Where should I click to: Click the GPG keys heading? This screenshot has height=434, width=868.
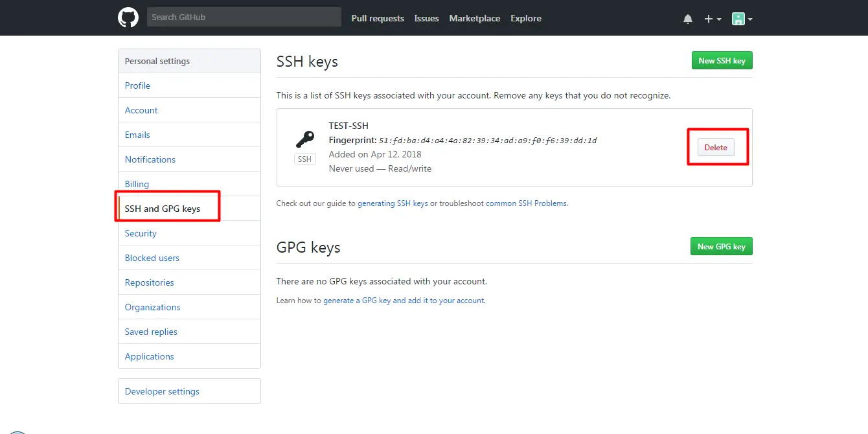(308, 247)
